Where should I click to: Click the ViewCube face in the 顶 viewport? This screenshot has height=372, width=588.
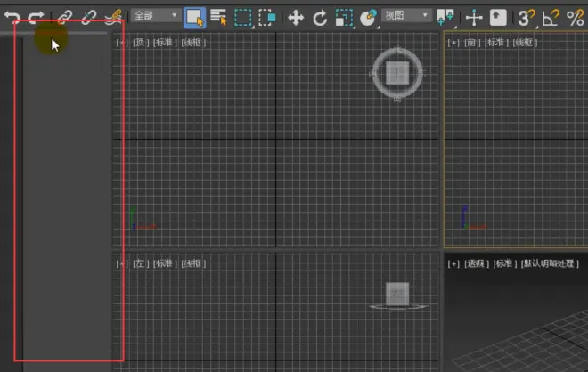(397, 73)
